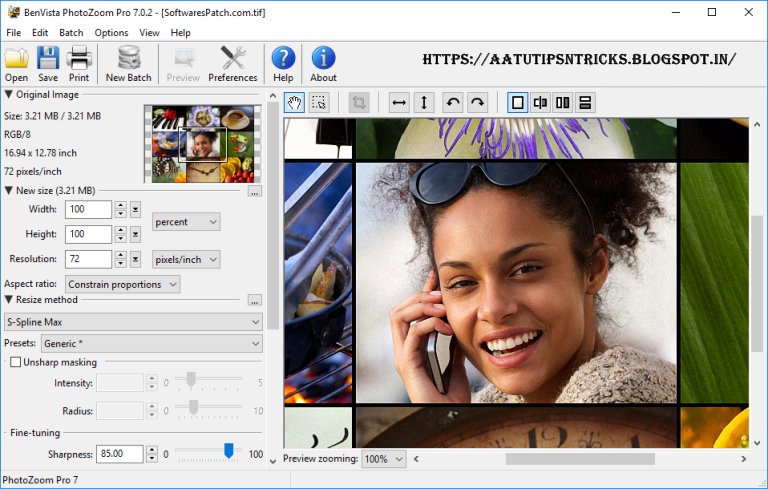Open the Batch menu
768x489 pixels.
click(x=71, y=33)
